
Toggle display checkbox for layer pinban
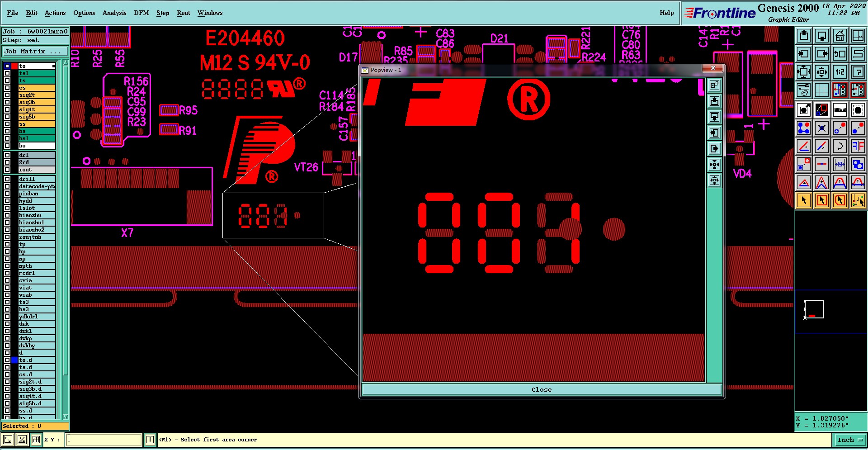[7, 194]
